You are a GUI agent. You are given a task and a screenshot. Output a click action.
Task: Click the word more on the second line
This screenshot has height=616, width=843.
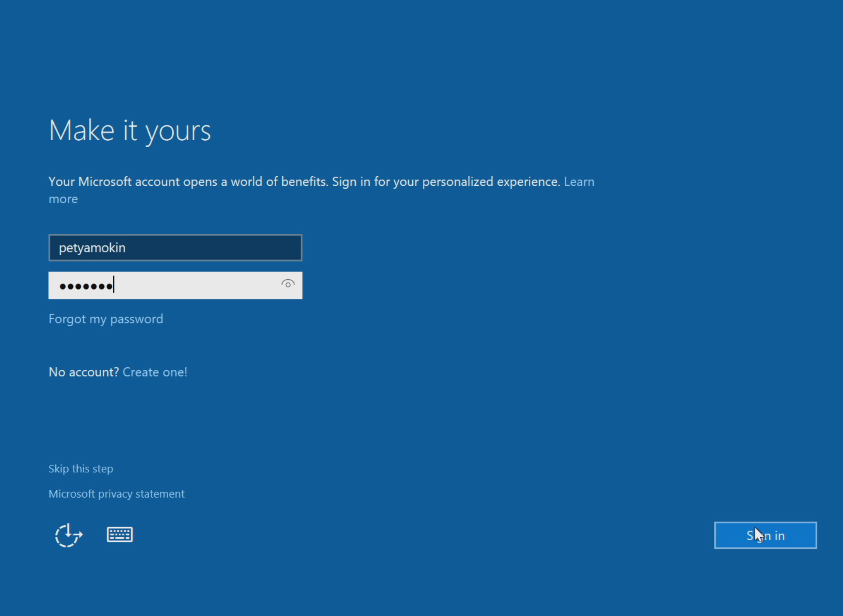(x=63, y=199)
